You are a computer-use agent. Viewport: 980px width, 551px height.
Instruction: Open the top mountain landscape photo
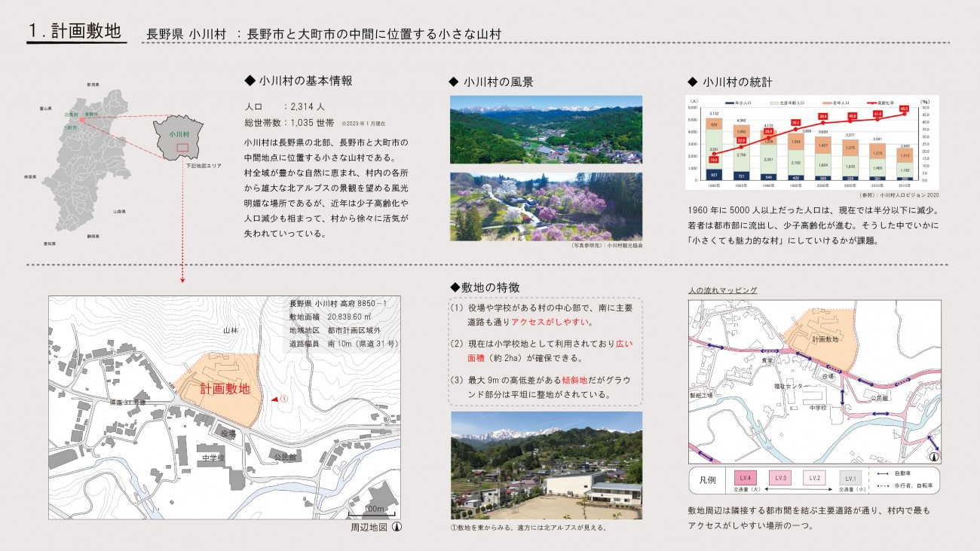point(546,130)
